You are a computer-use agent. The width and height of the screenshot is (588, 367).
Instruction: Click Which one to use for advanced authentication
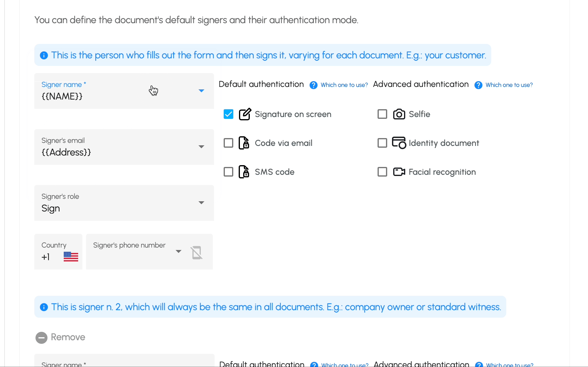coord(510,85)
